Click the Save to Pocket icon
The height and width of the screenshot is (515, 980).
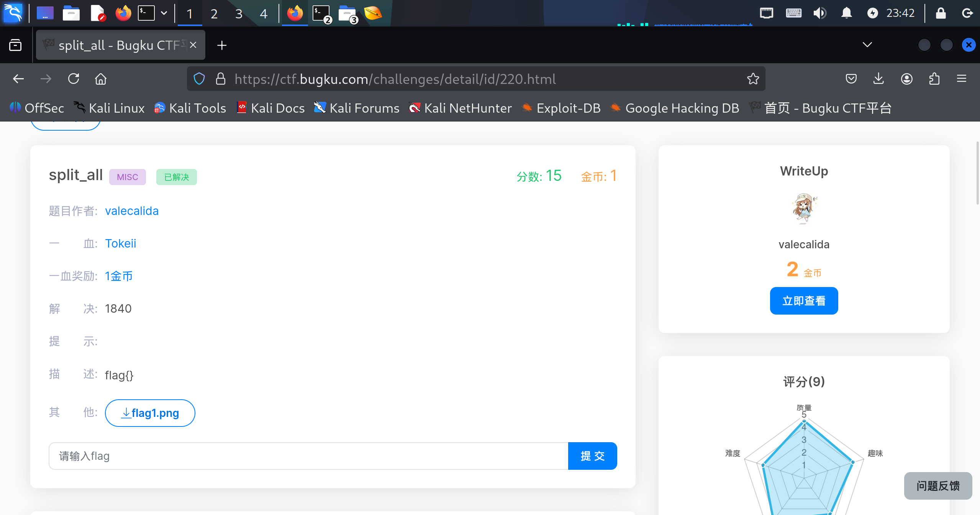click(x=851, y=79)
